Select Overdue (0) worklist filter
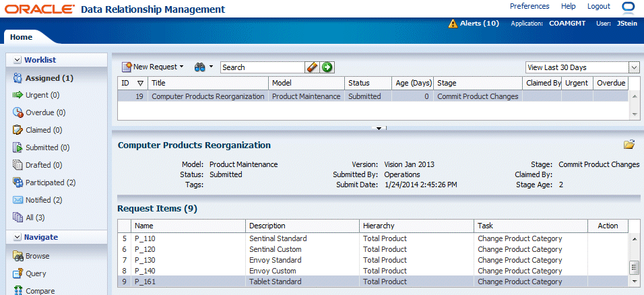This screenshot has width=644, height=295. (45, 113)
